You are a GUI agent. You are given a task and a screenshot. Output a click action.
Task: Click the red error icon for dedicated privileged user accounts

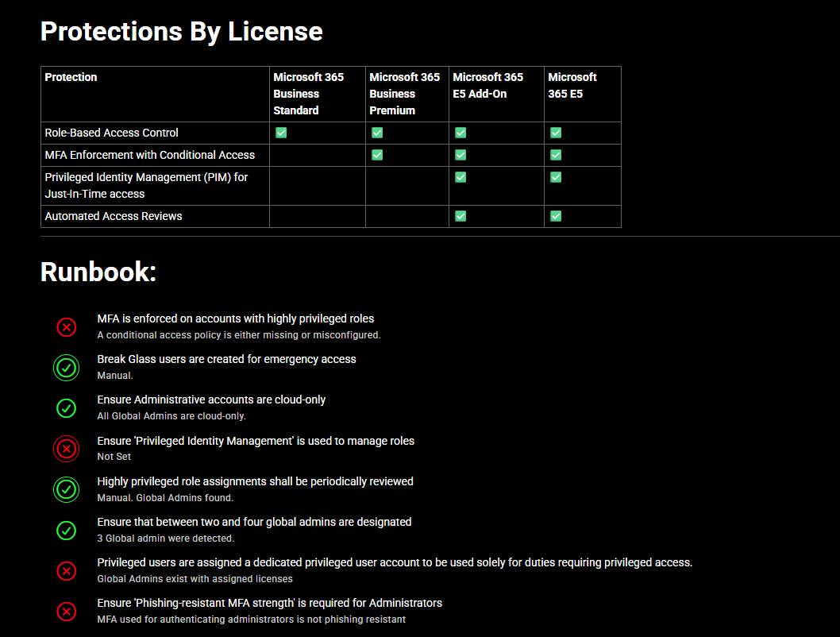click(66, 571)
